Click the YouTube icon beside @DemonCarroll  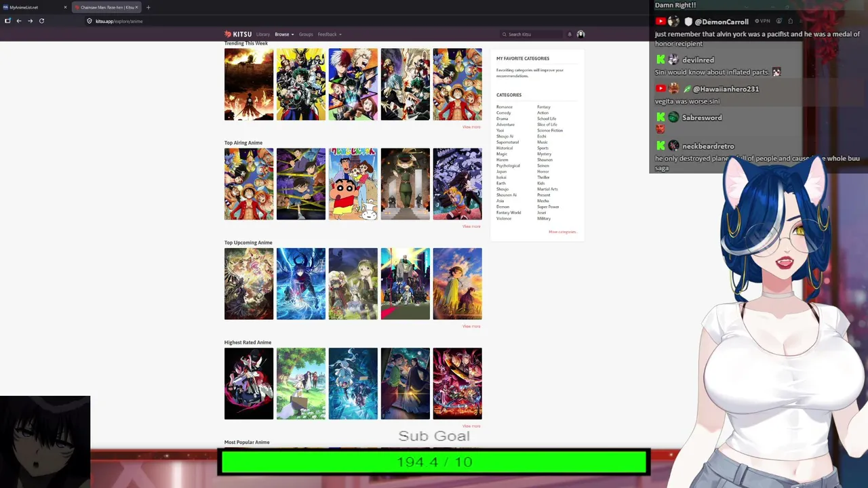click(x=660, y=22)
